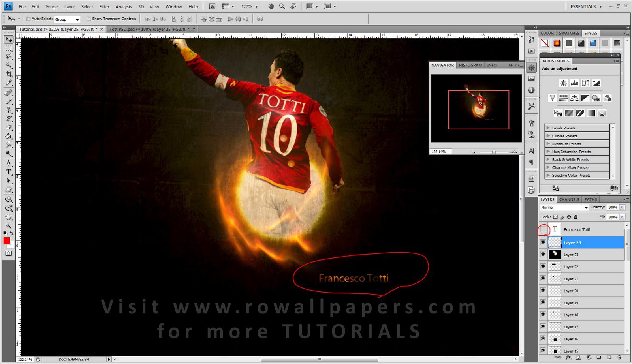The image size is (632, 364).
Task: Hide Layer 25 using its eye icon
Action: coord(543,242)
